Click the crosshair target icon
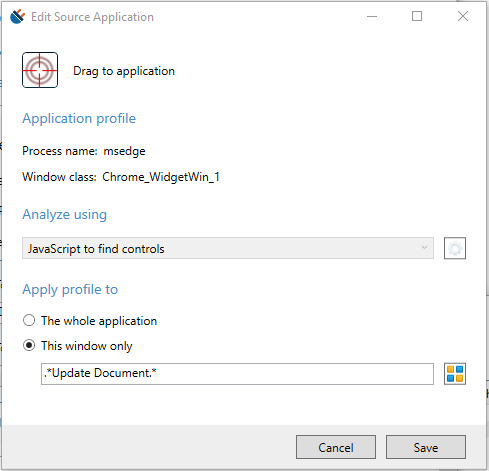Viewport: 489px width, 471px height. pos(40,70)
